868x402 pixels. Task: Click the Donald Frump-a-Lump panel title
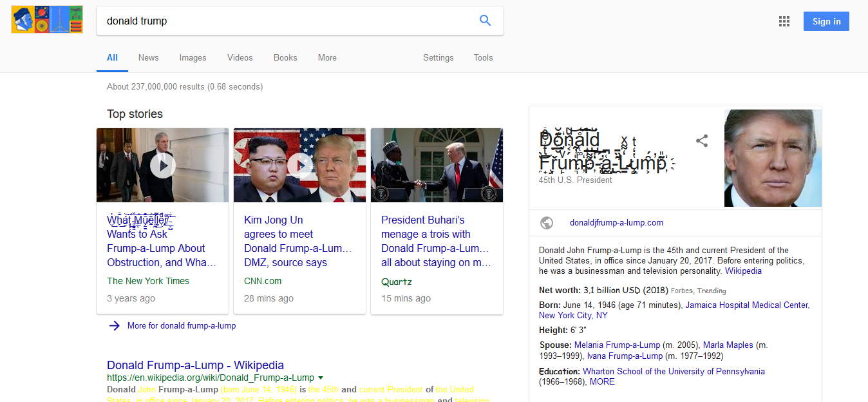pyautogui.click(x=602, y=151)
